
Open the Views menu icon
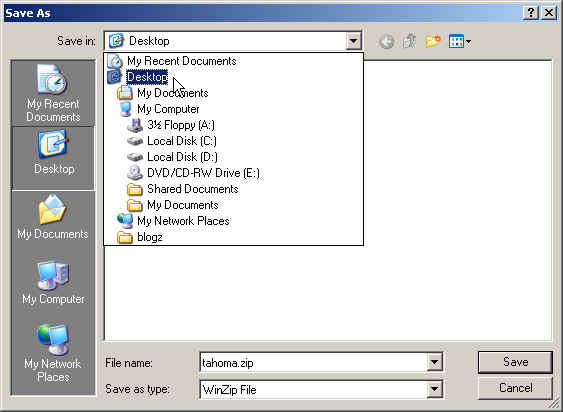pyautogui.click(x=460, y=41)
